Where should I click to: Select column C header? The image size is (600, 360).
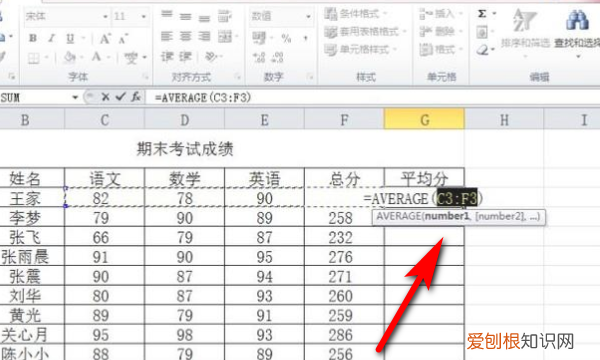[105, 120]
